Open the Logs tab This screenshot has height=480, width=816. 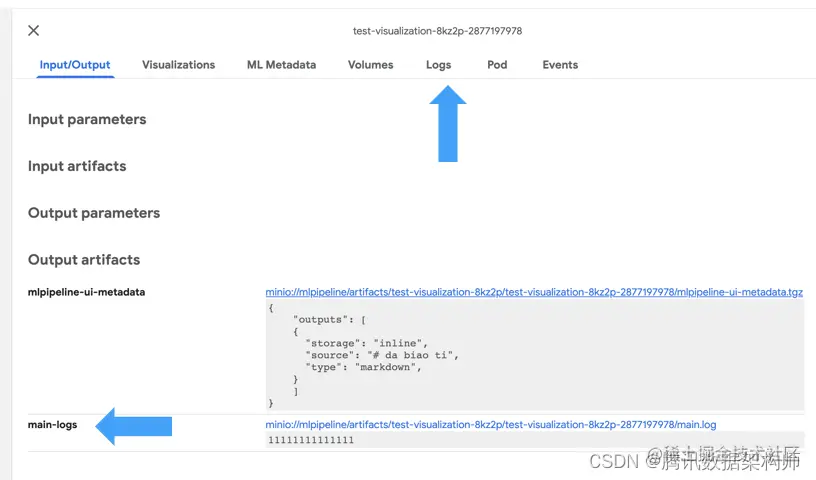point(438,65)
